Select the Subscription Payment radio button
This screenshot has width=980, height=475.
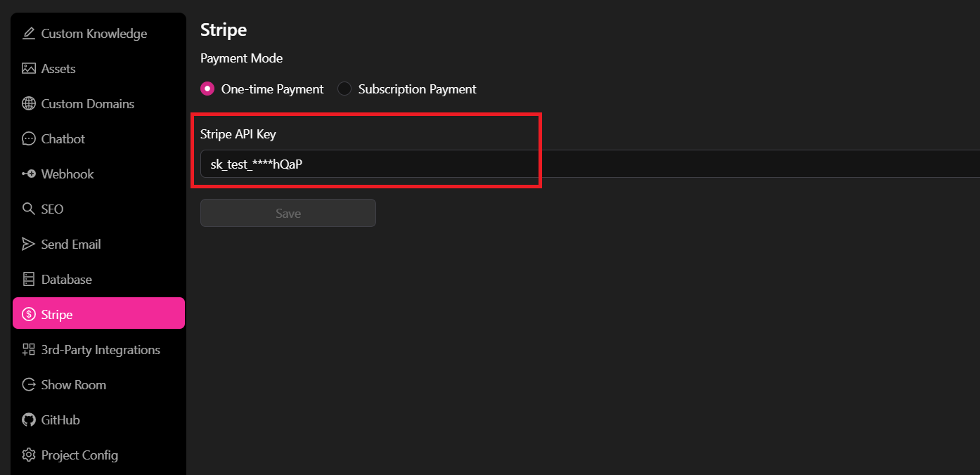click(x=344, y=89)
